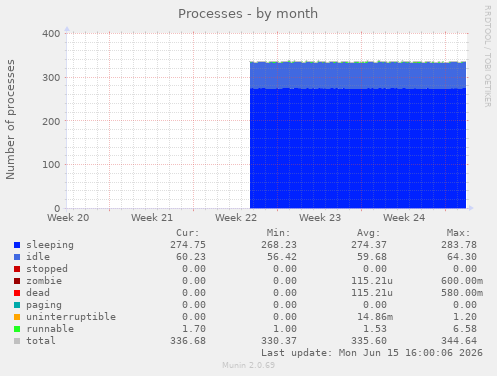Click the 'Number of processes' axis title
This screenshot has height=376, width=497.
click(x=10, y=120)
